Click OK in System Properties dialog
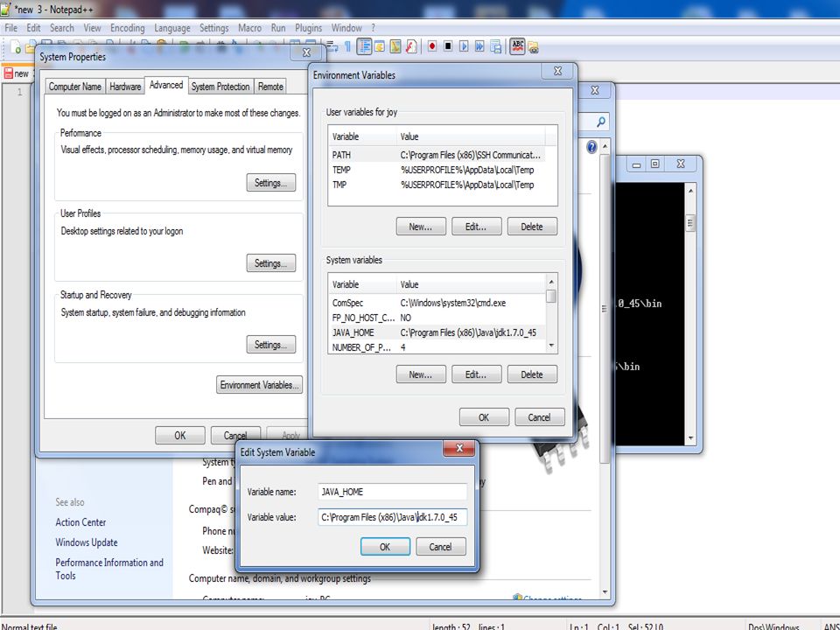The width and height of the screenshot is (840, 630). click(x=180, y=436)
